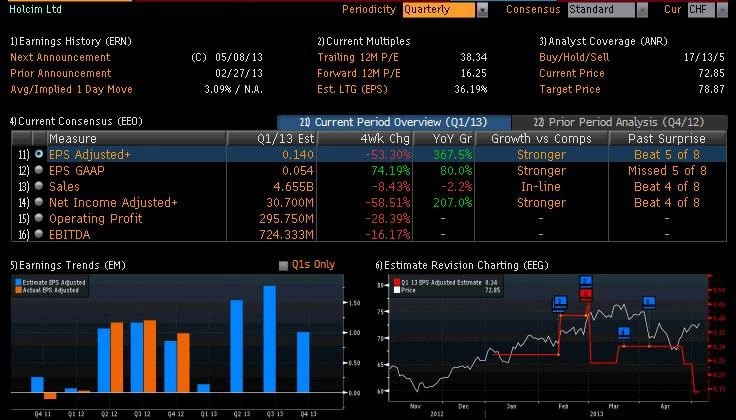The image size is (736, 420).
Task: Click the Forward 12M P/E value 16.25
Action: pos(474,73)
